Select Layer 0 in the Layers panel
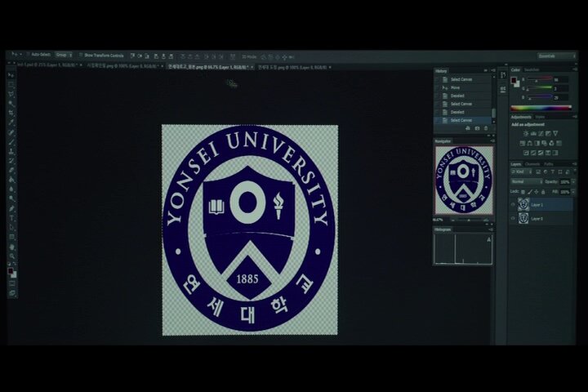 [539, 219]
